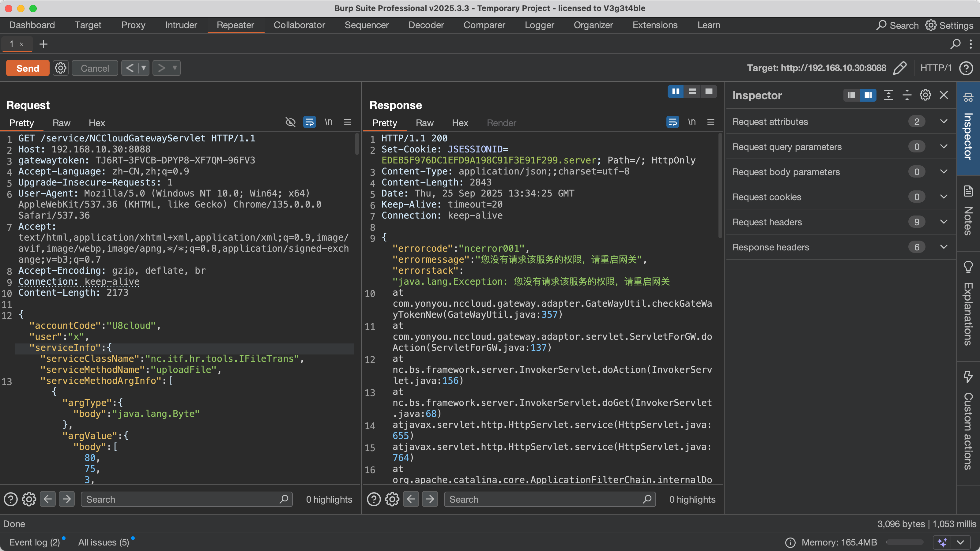Toggle the request non-printable characters eye icon
This screenshot has height=551, width=980.
click(x=290, y=122)
